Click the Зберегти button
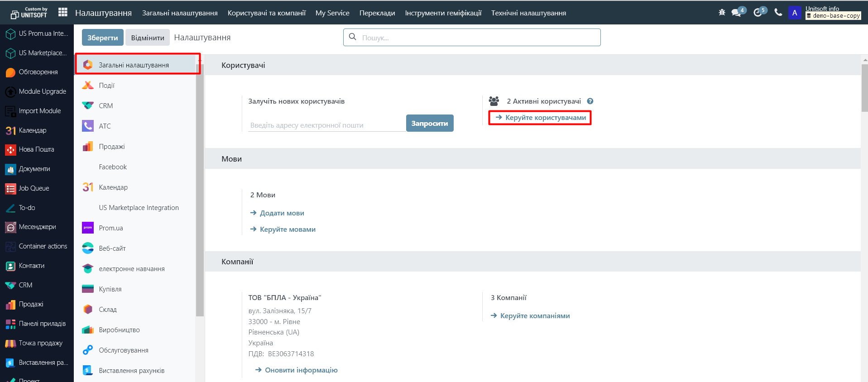868x382 pixels. tap(102, 38)
